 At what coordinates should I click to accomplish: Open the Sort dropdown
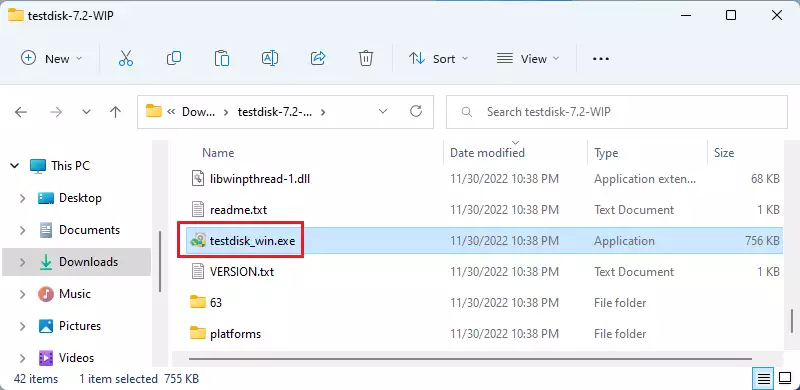pos(439,58)
